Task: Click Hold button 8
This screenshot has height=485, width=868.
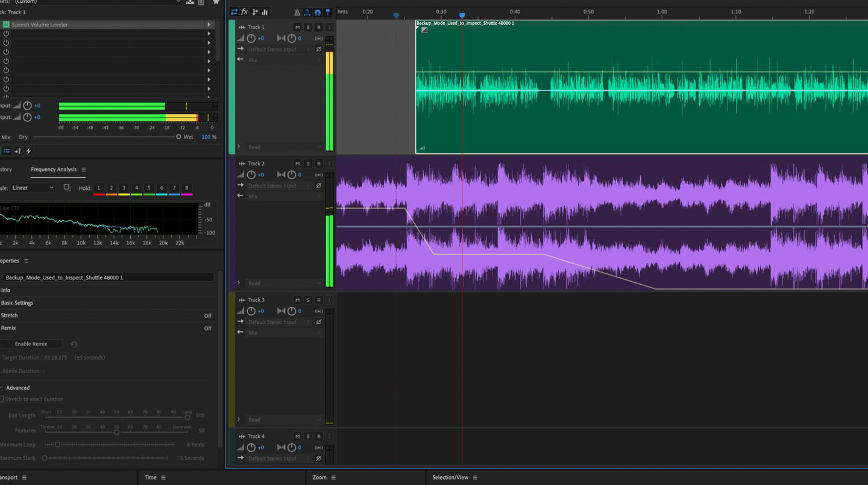Action: 186,188
